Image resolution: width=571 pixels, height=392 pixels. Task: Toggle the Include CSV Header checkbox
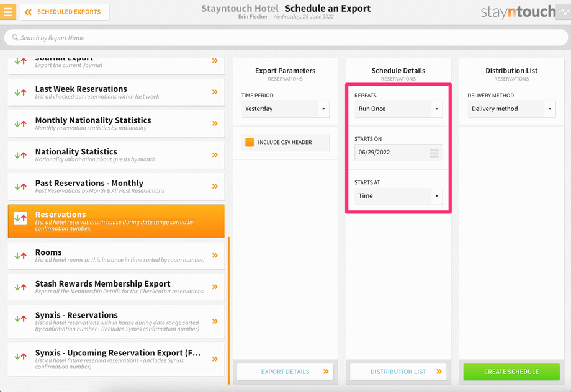pyautogui.click(x=250, y=142)
